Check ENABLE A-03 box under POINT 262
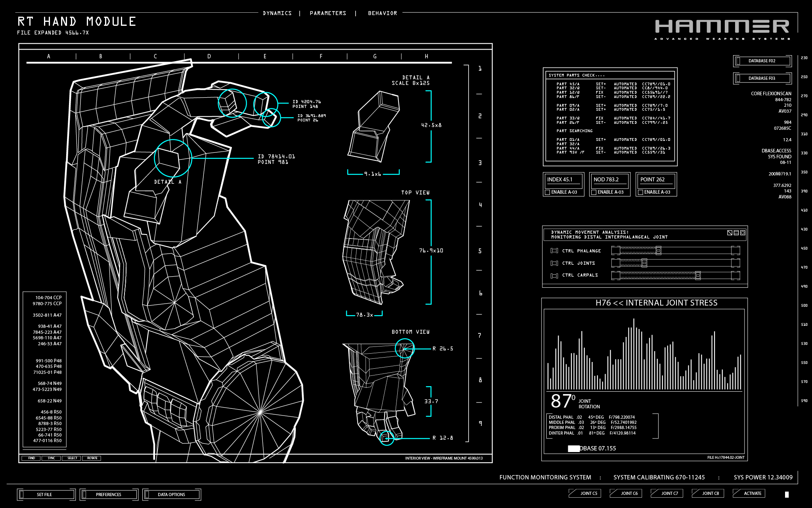 point(640,192)
